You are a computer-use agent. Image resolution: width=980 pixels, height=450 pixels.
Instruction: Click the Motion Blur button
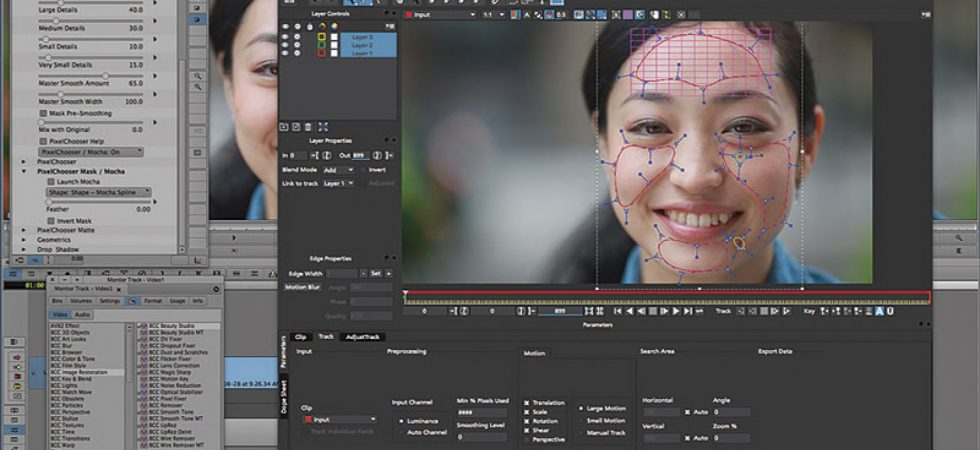pyautogui.click(x=303, y=288)
